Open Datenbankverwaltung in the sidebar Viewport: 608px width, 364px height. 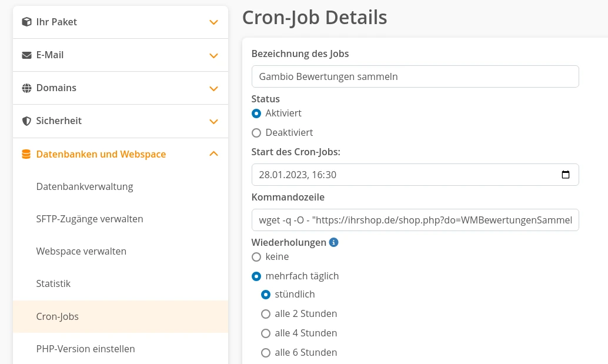(85, 186)
